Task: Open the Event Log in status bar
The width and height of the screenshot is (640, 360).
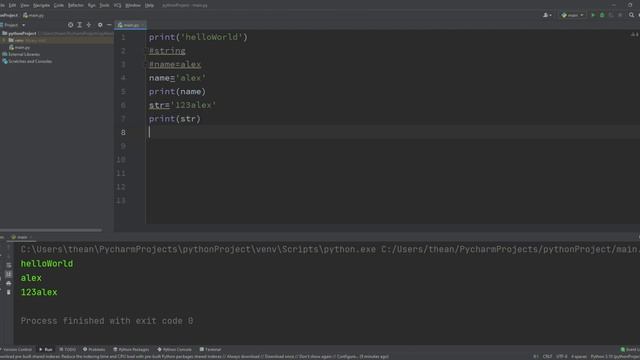Action: coord(630,349)
